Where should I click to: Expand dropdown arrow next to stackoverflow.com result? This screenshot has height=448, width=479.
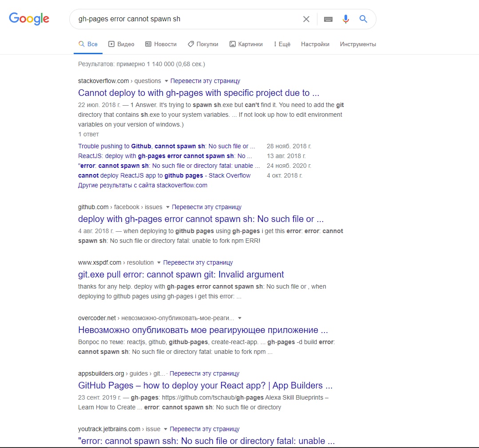pyautogui.click(x=166, y=81)
